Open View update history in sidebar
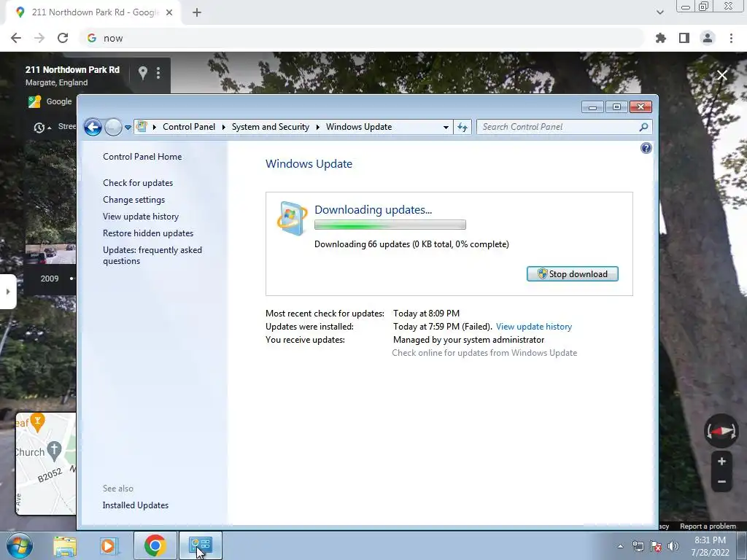The image size is (747, 560). tap(141, 216)
